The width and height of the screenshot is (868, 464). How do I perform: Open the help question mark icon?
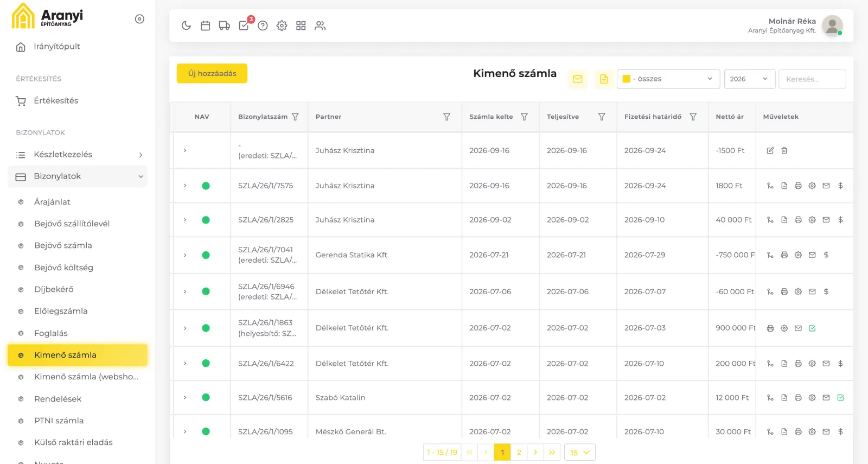pyautogui.click(x=263, y=26)
